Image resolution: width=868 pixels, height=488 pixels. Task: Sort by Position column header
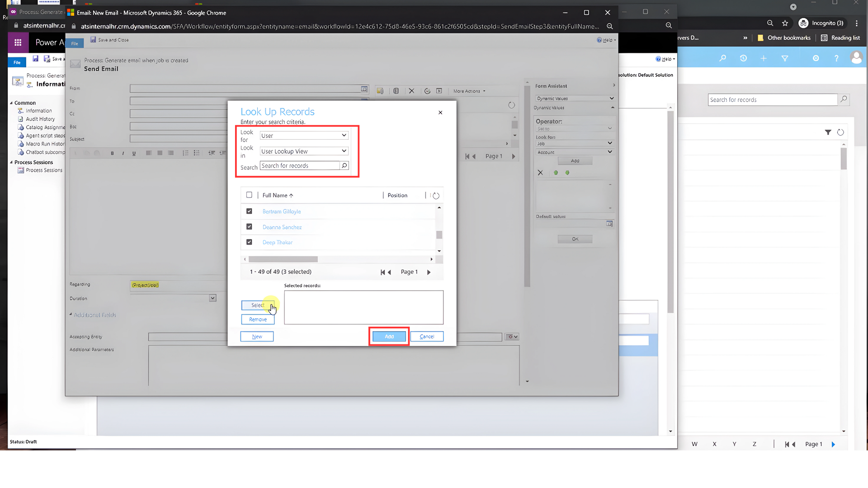(397, 195)
